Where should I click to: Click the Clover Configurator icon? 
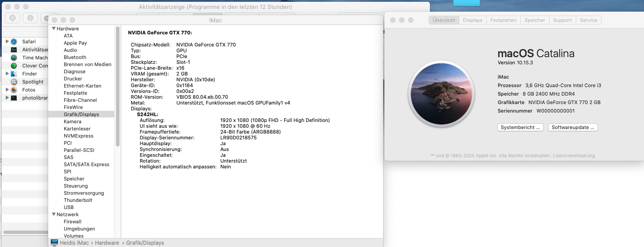coord(14,66)
